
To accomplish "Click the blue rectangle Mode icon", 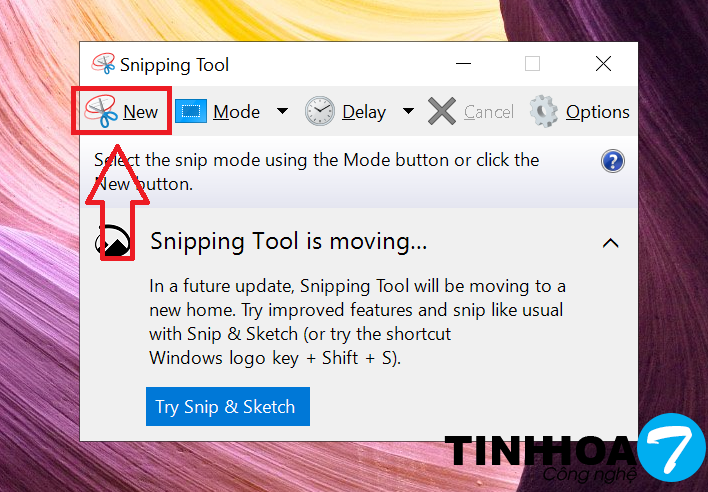I will (x=191, y=112).
